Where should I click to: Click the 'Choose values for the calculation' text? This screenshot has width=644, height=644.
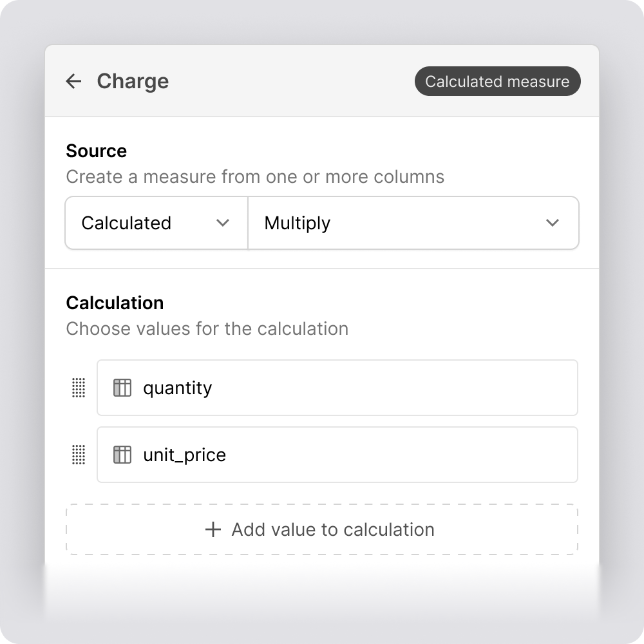coord(207,328)
